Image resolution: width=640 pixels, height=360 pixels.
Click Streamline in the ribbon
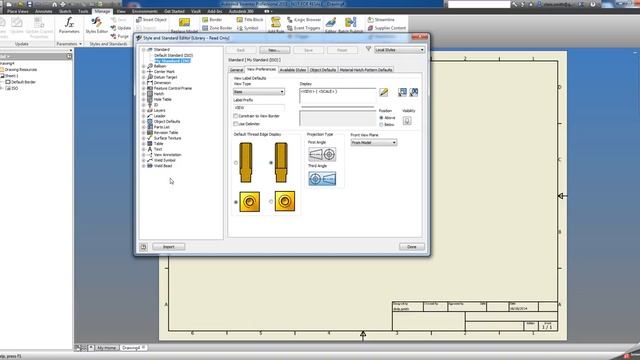point(381,20)
